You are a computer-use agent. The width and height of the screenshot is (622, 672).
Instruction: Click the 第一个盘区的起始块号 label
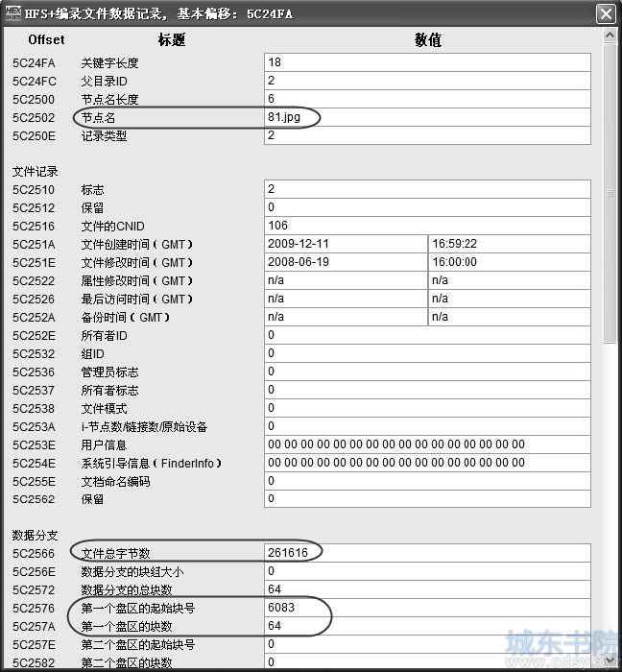point(138,608)
